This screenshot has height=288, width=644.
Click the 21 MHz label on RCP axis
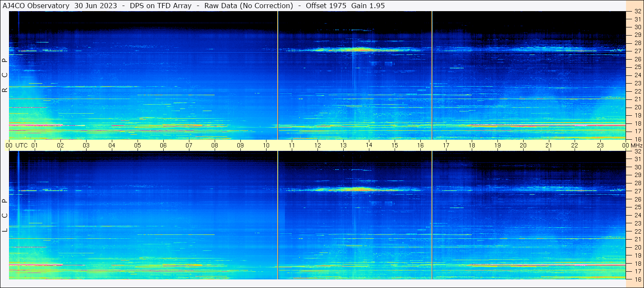(637, 99)
